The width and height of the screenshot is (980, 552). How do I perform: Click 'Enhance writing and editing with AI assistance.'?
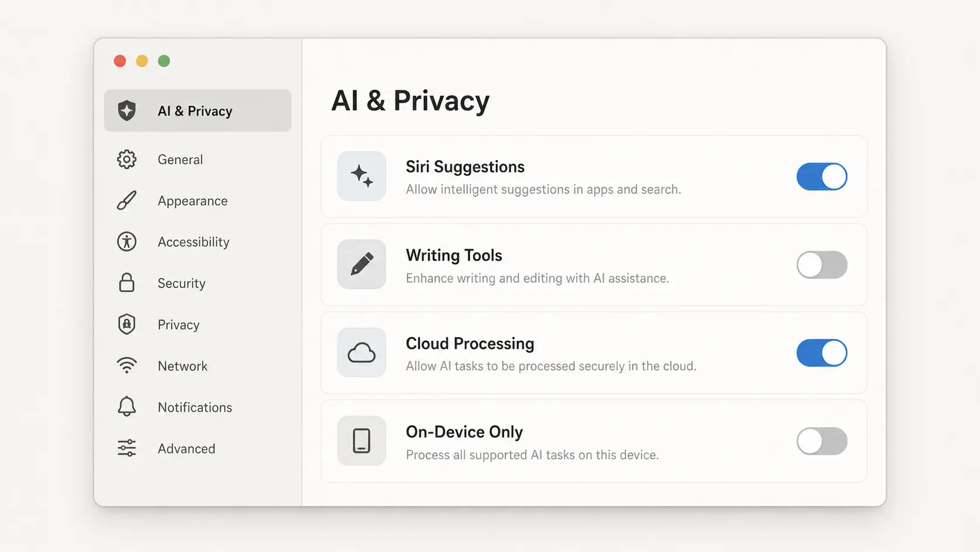click(537, 278)
